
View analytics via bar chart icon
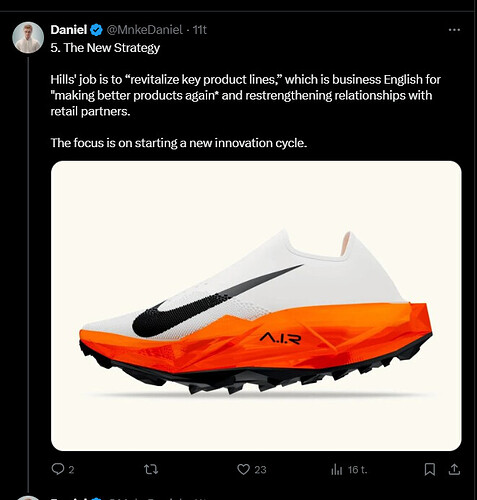click(x=337, y=470)
